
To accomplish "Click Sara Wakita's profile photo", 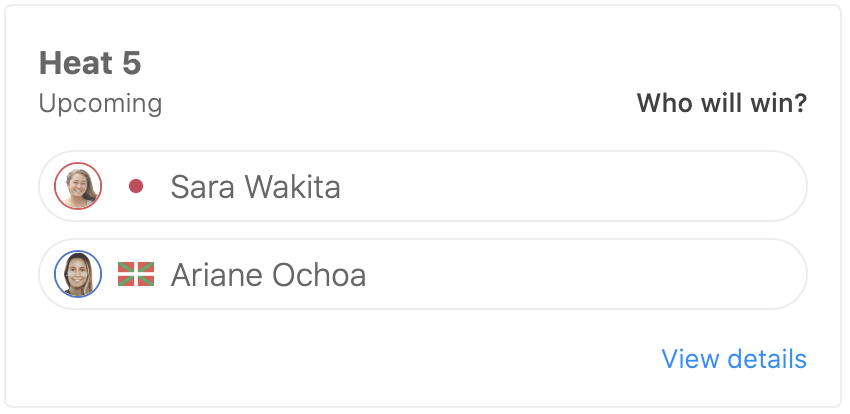I will tap(78, 186).
